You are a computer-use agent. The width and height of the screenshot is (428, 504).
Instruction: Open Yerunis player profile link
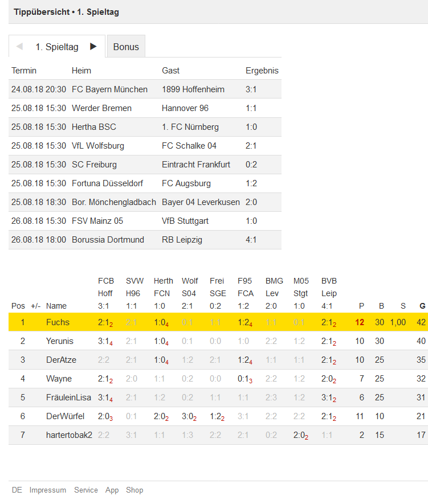tap(60, 341)
